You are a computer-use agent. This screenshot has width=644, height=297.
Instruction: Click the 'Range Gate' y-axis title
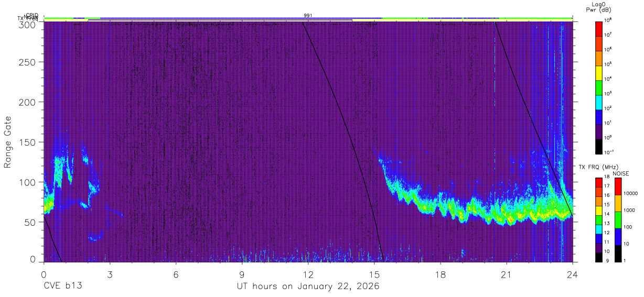(8, 142)
